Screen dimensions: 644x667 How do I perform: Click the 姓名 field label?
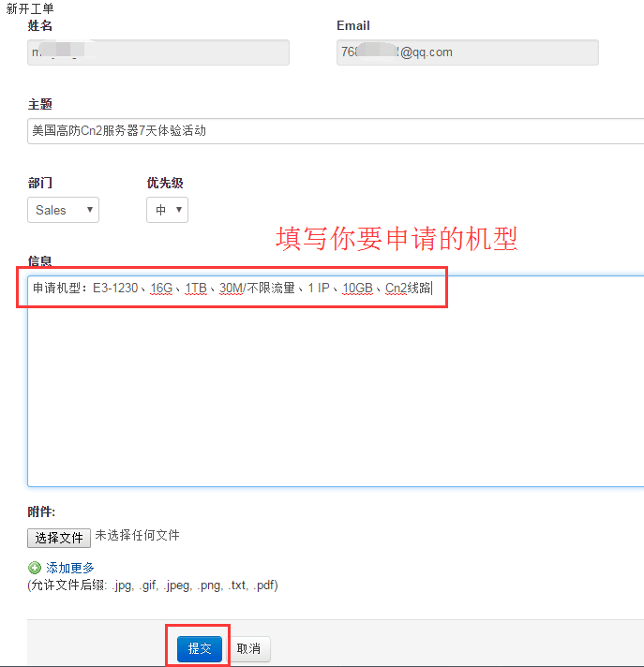coord(40,25)
